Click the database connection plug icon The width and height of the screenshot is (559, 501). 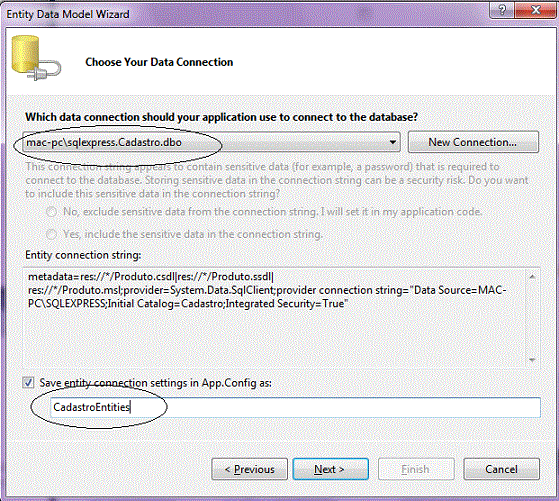click(36, 58)
